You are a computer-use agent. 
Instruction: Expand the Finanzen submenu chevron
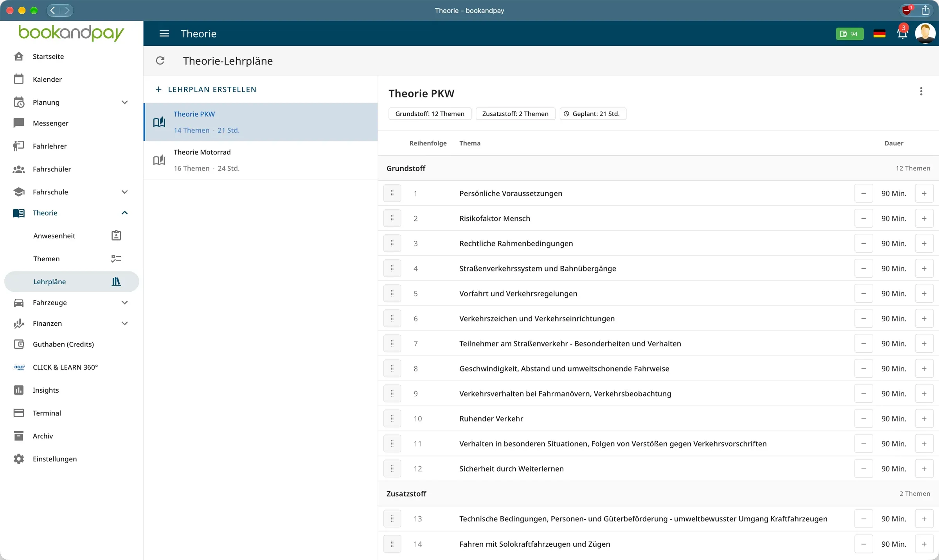pyautogui.click(x=125, y=323)
